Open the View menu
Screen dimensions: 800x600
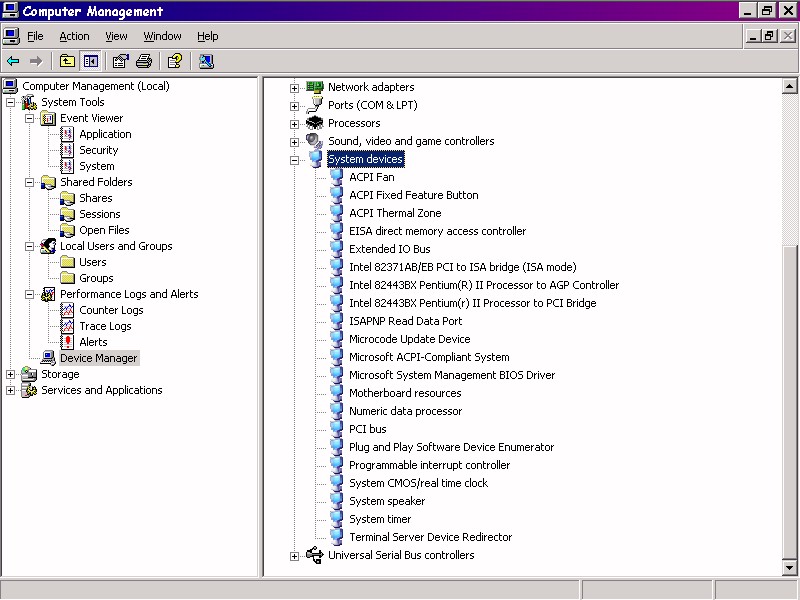point(116,36)
